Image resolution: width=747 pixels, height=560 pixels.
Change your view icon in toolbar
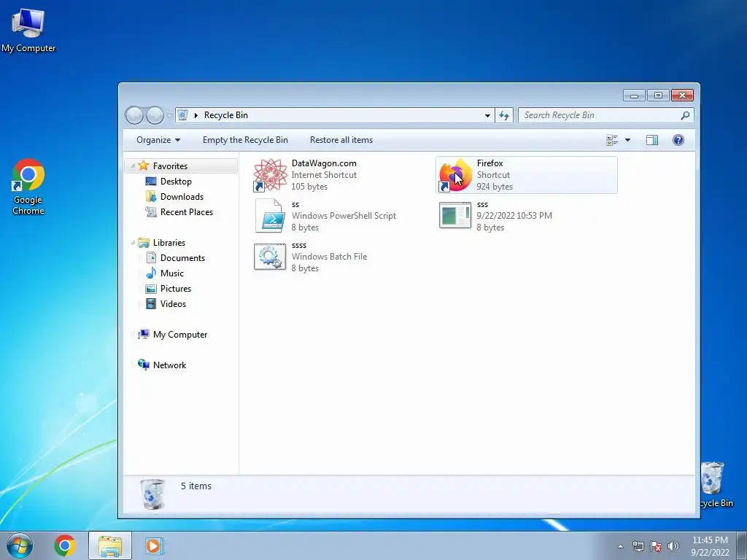click(x=612, y=140)
